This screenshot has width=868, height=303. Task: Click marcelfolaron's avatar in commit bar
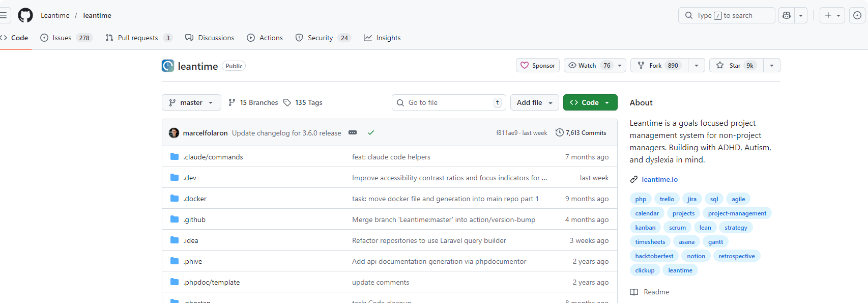point(174,133)
